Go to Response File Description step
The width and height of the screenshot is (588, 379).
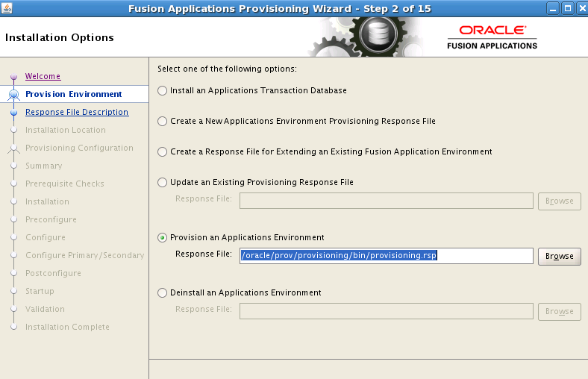(76, 112)
